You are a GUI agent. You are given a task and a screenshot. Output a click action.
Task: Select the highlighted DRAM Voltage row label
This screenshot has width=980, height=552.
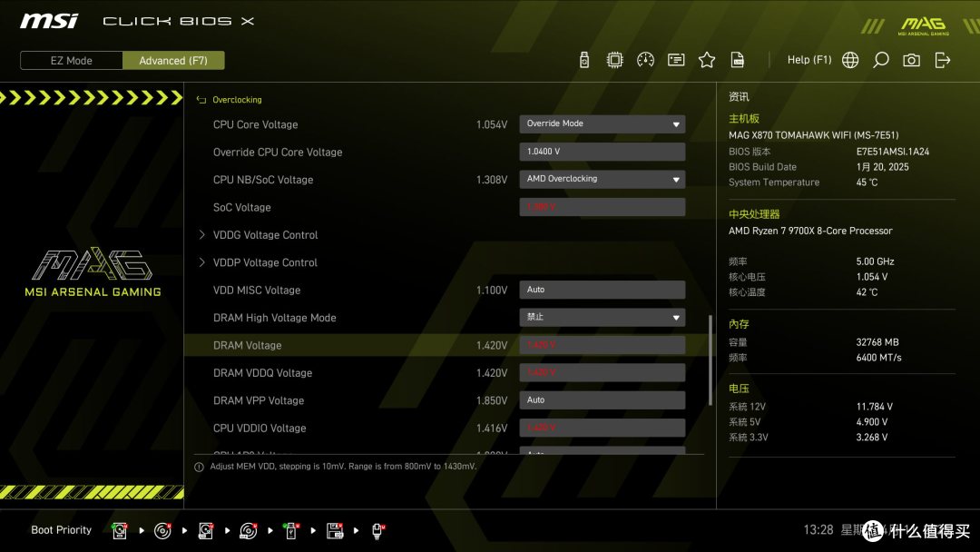(247, 345)
